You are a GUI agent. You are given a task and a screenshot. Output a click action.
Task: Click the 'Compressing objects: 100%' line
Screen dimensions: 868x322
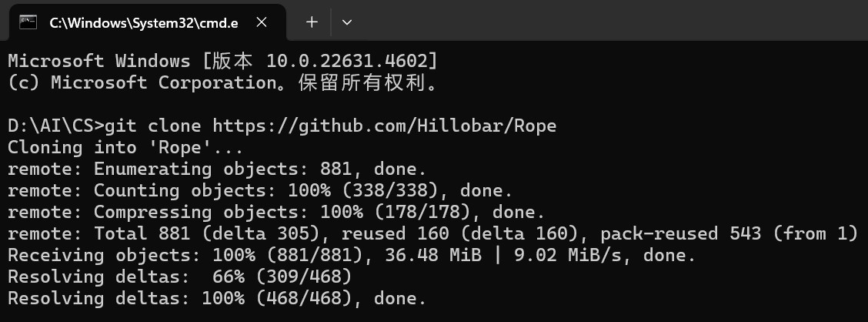276,213
